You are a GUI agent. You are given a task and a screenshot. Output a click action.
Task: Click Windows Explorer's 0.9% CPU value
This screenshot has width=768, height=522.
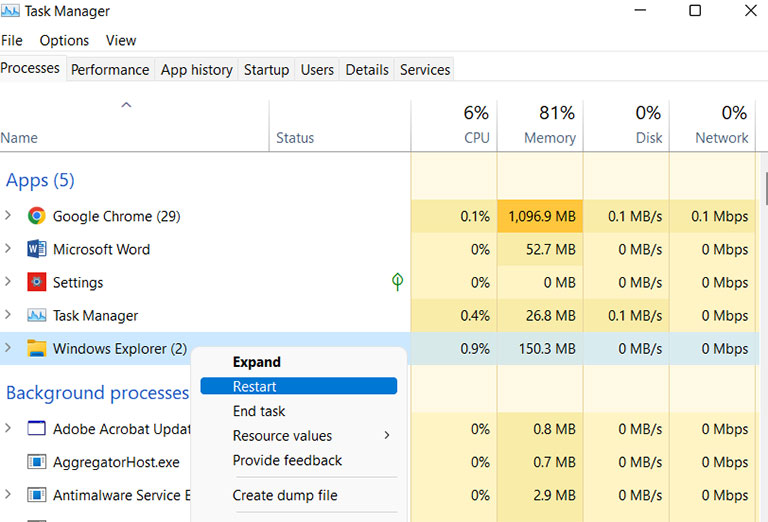tap(475, 349)
